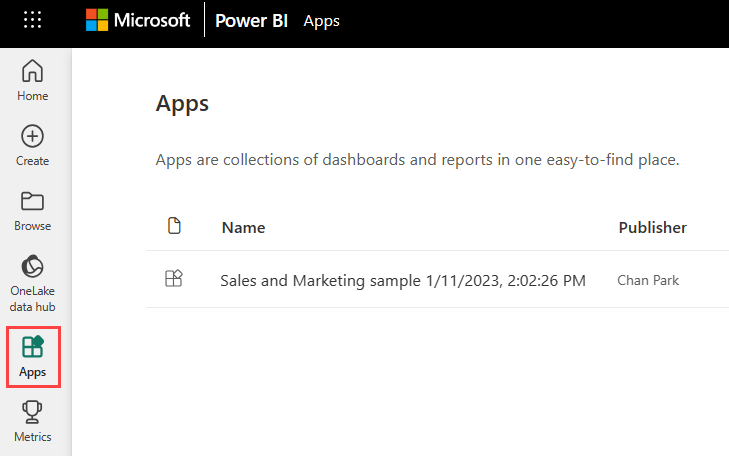Select Apps in the navigation pane

click(x=33, y=357)
